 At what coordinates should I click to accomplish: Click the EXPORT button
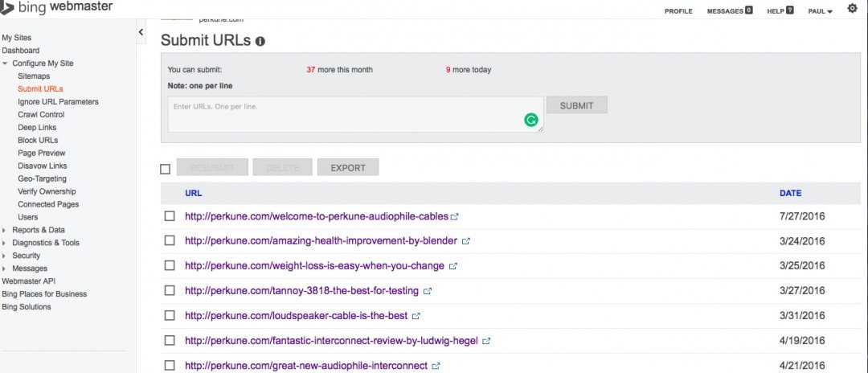tap(348, 168)
